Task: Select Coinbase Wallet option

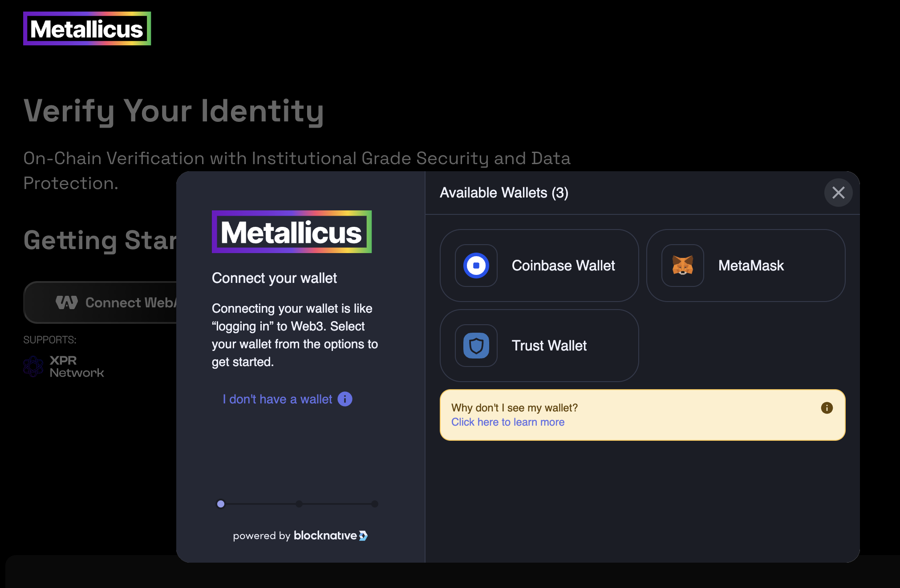Action: click(563, 266)
